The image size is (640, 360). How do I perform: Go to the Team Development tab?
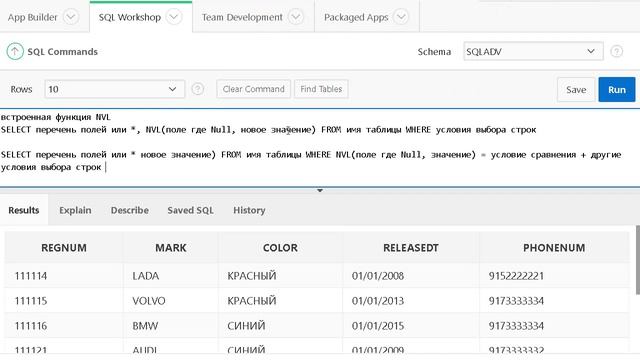(x=242, y=17)
